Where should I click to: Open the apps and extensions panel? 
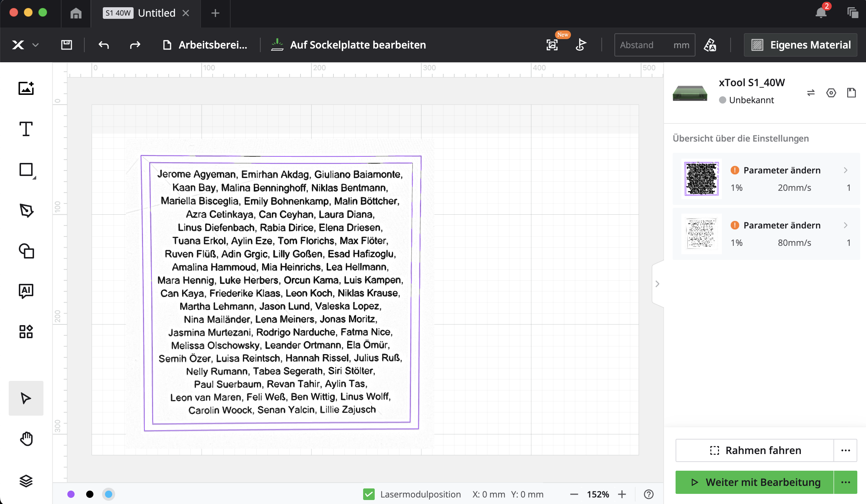[26, 331]
